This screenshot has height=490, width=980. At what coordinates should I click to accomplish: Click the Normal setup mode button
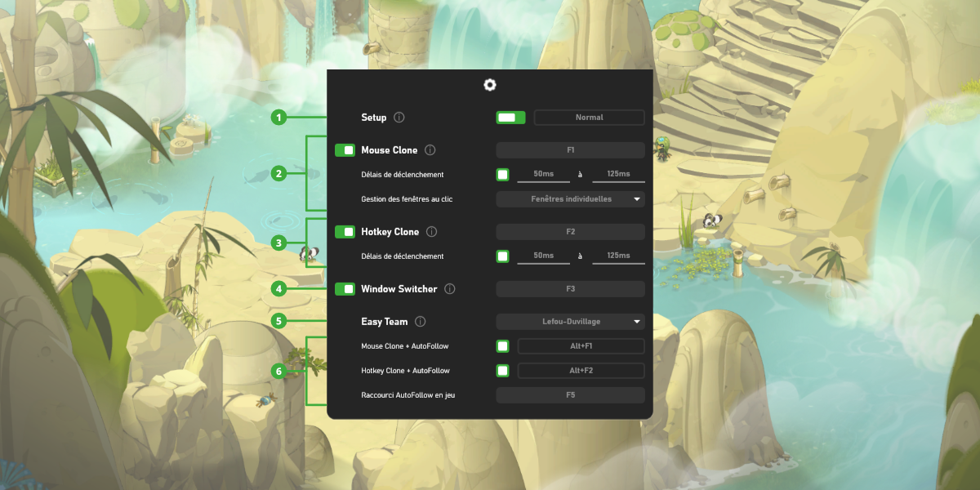click(589, 118)
